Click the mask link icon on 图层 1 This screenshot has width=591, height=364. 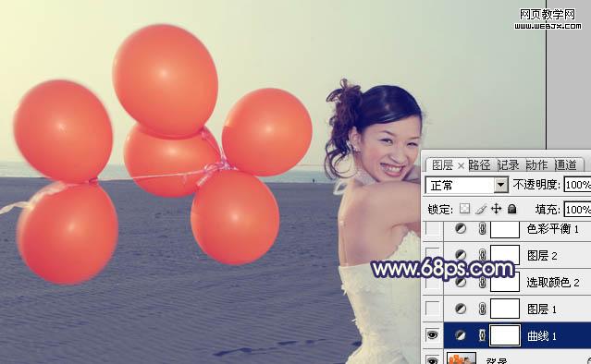[482, 309]
